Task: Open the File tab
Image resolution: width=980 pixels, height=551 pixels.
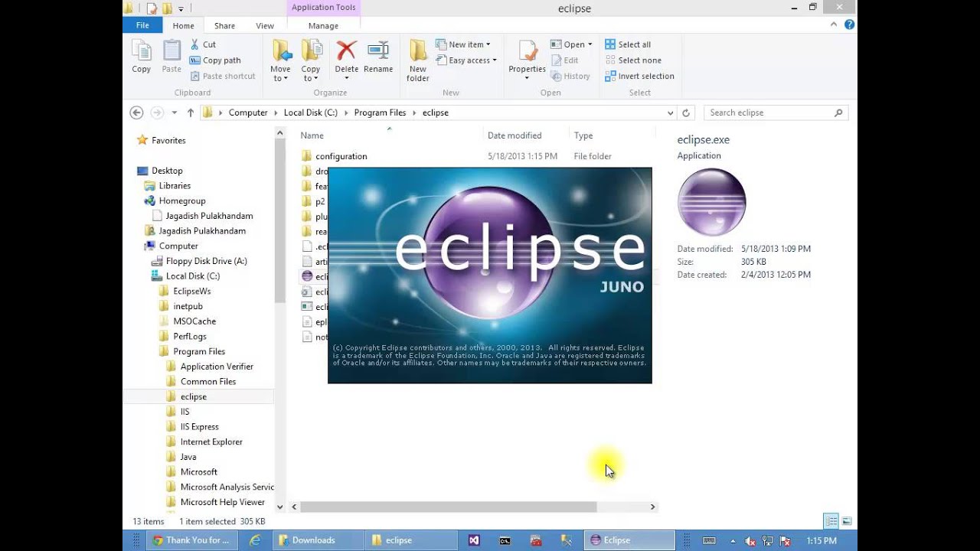Action: 142,25
